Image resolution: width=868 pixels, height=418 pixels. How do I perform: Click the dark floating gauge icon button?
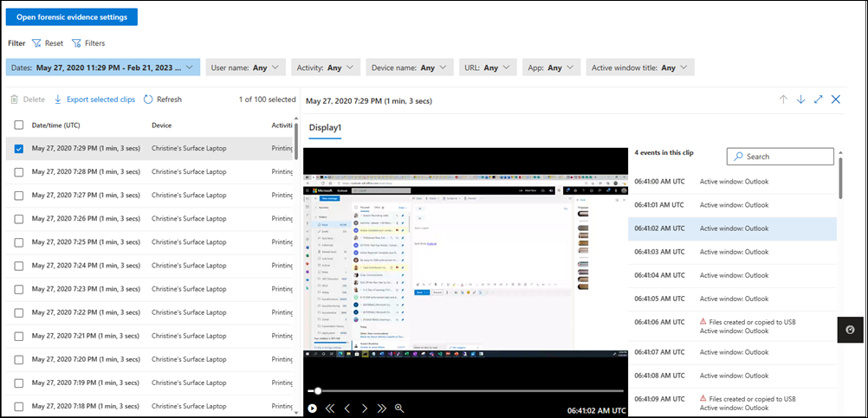point(851,330)
